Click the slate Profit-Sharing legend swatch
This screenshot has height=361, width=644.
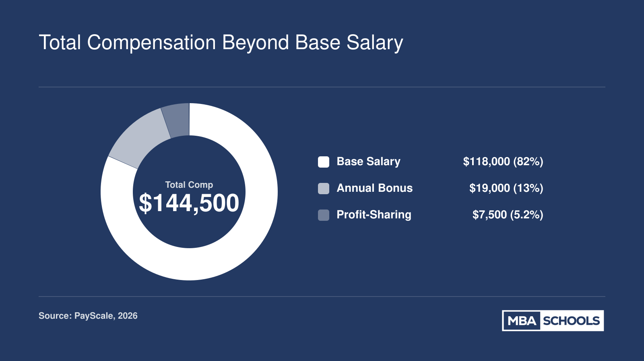[324, 215]
